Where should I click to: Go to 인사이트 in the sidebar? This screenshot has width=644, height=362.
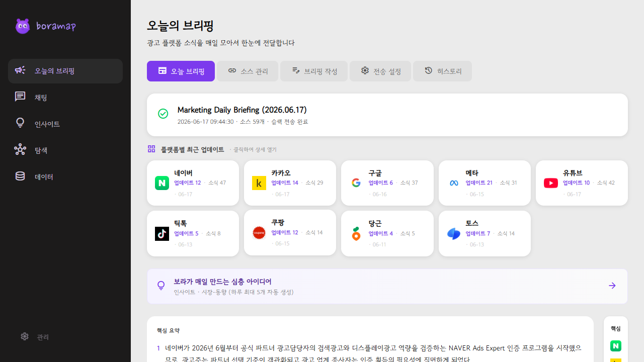[x=65, y=124]
